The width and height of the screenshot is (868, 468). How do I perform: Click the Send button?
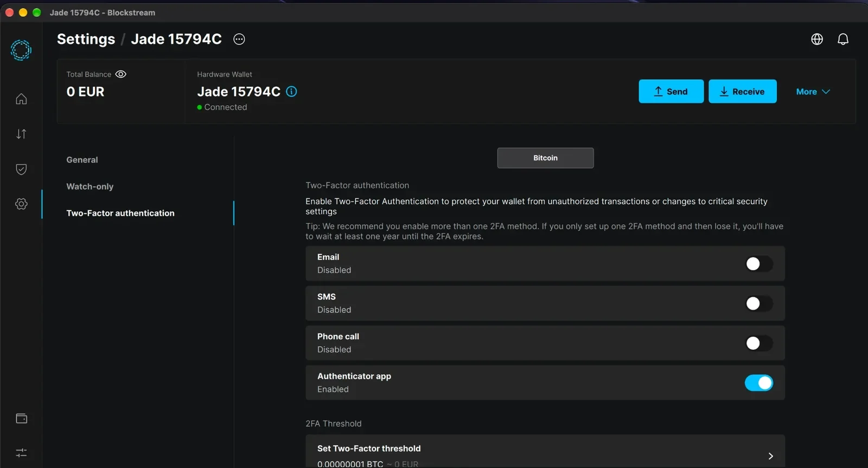pos(671,91)
